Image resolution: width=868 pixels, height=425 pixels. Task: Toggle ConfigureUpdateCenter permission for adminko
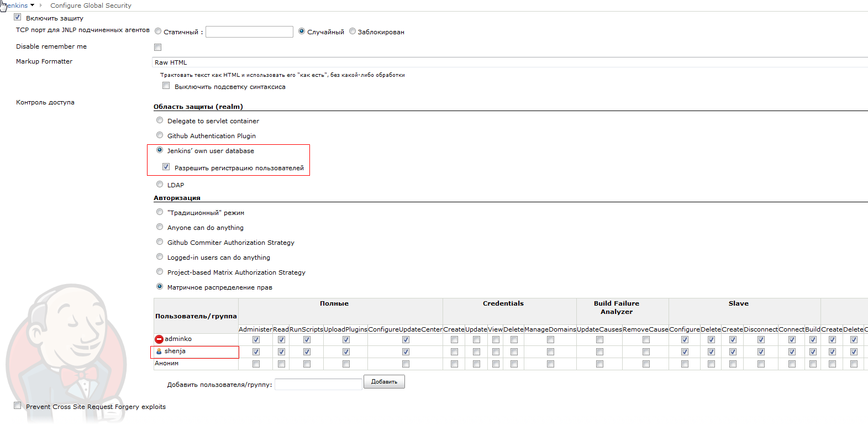click(406, 340)
